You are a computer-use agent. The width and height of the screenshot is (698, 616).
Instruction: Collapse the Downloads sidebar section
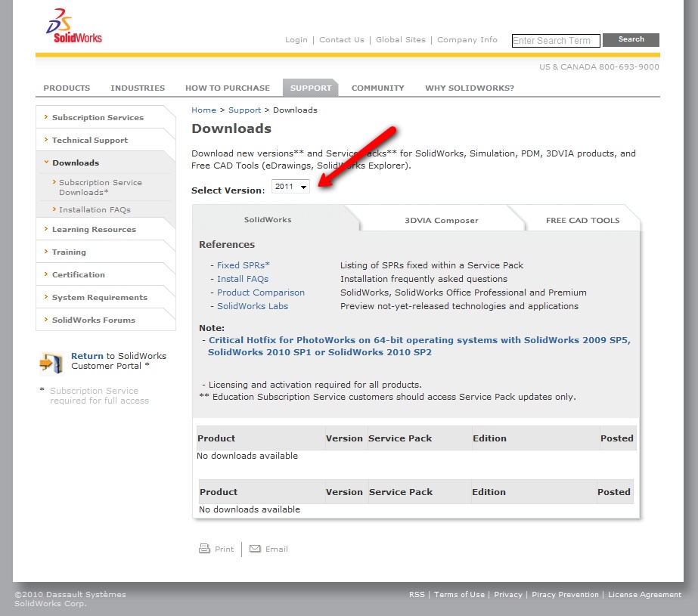click(76, 163)
